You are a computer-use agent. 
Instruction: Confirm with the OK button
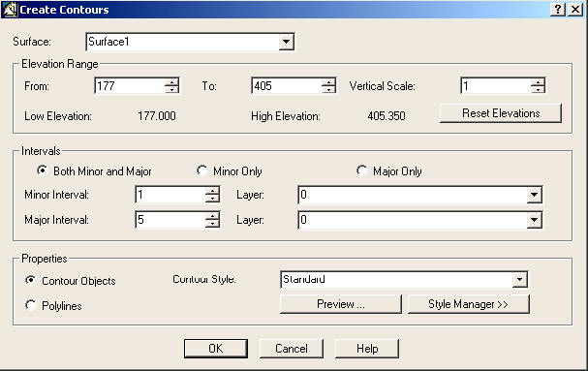click(216, 349)
